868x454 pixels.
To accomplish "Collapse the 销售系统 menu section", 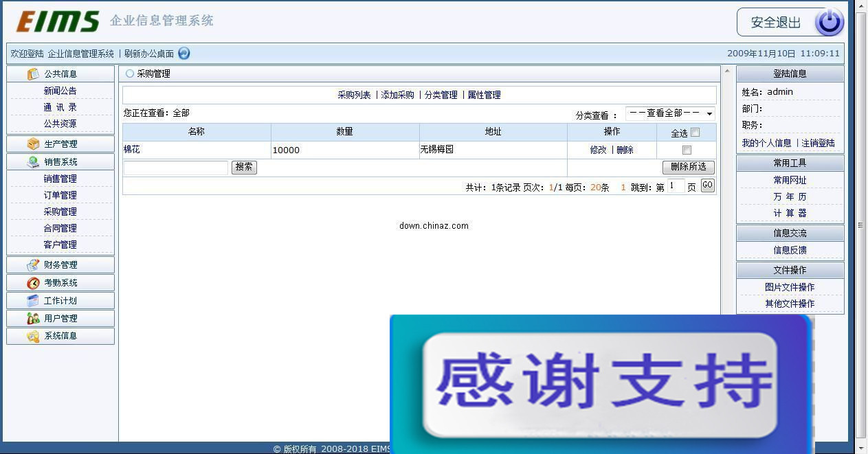I will tap(60, 161).
